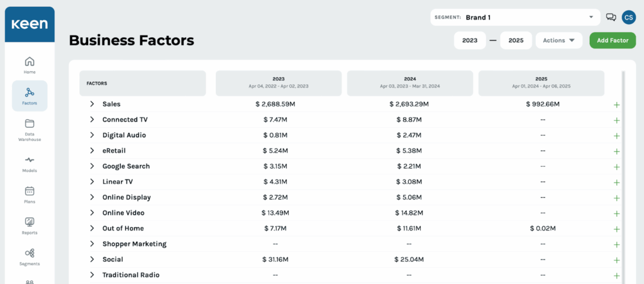
Task: Expand the Linear TV factor row
Action: [x=92, y=181]
